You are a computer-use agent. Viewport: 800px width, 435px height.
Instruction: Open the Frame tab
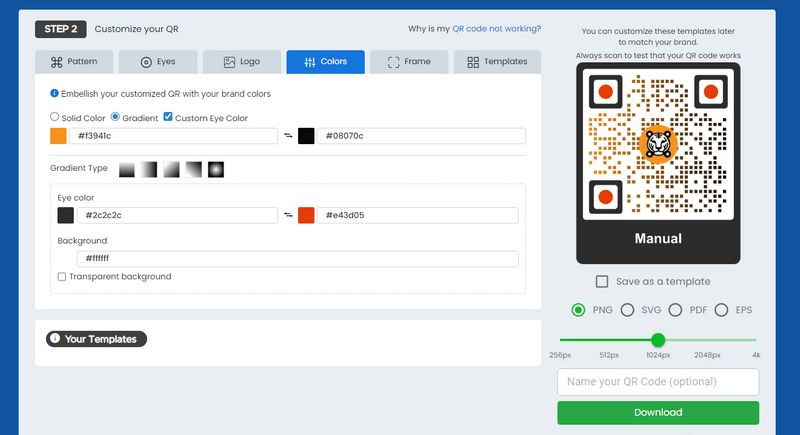410,62
